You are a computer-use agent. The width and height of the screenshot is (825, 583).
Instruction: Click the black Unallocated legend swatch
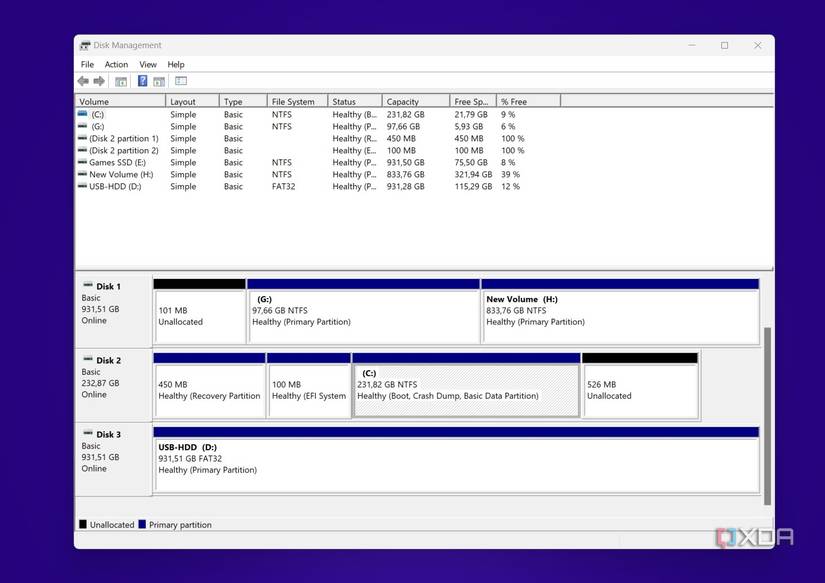(82, 524)
